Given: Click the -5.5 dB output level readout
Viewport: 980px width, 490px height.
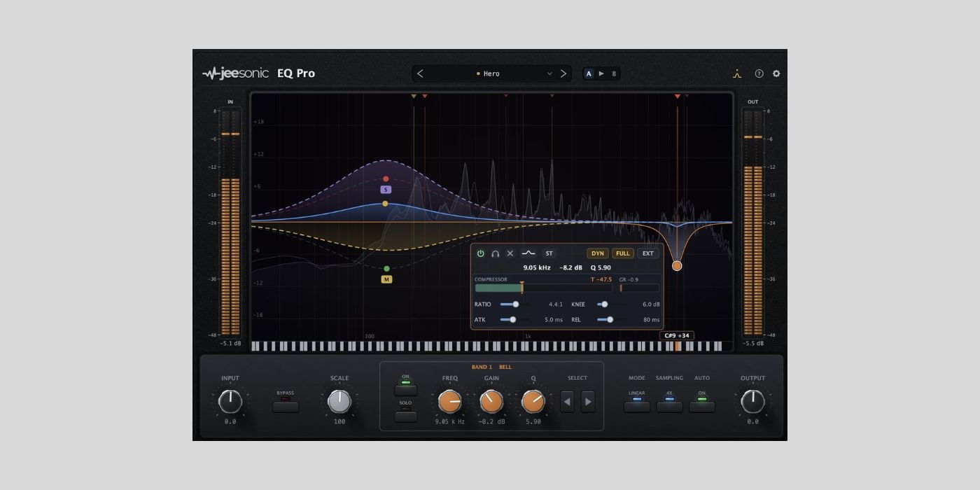Looking at the screenshot, I should click(753, 344).
